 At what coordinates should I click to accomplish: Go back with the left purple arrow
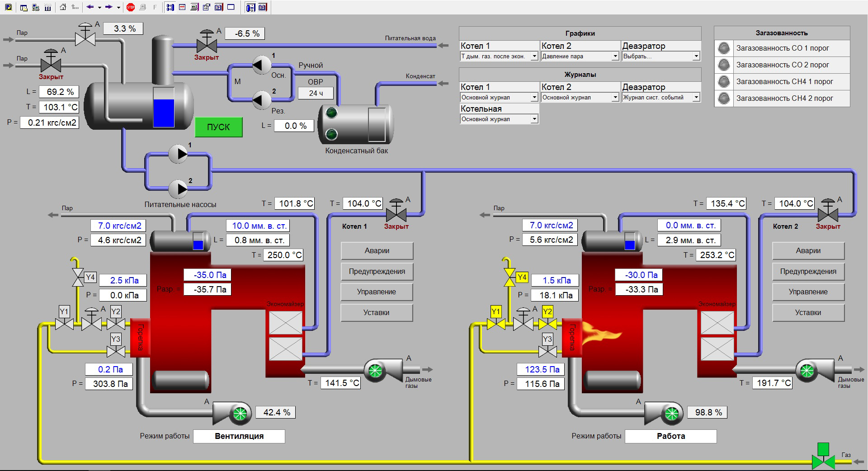coord(90,7)
